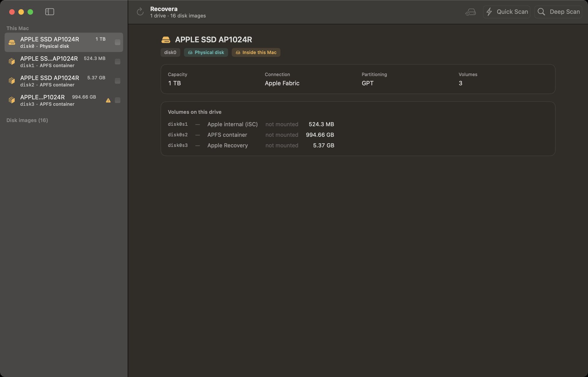Viewport: 588px width, 377px height.
Task: Click the disk0 tag badge
Action: [170, 52]
